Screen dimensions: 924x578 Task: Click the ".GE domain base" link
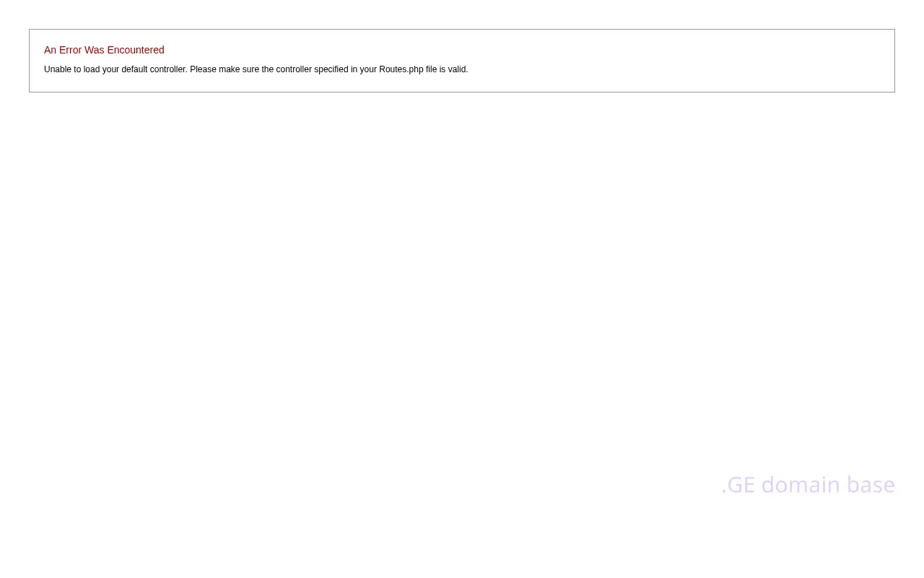pyautogui.click(x=808, y=485)
